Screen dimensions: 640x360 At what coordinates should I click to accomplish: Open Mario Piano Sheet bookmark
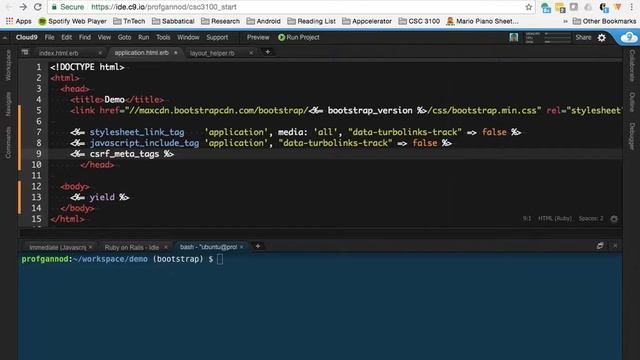pyautogui.click(x=482, y=21)
